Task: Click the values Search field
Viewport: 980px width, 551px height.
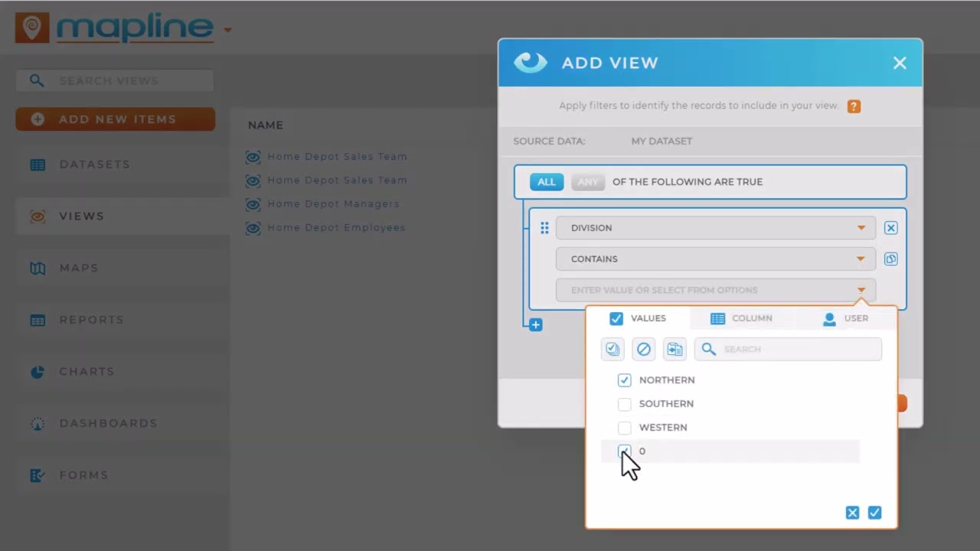Action: (x=788, y=349)
